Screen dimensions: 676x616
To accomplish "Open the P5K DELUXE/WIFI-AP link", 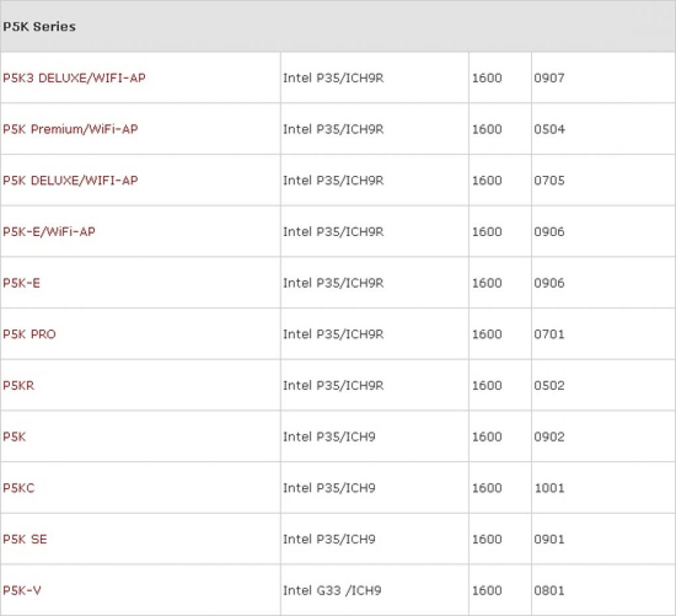I will click(70, 180).
